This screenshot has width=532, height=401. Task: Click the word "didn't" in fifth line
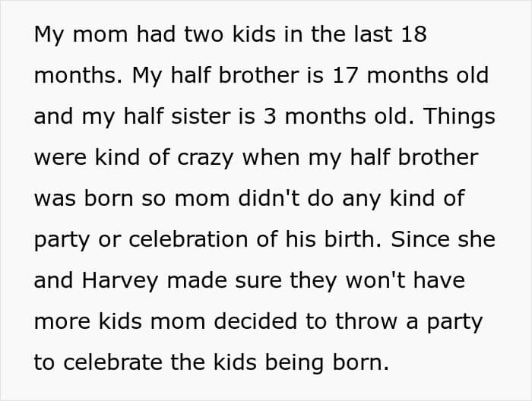click(269, 198)
